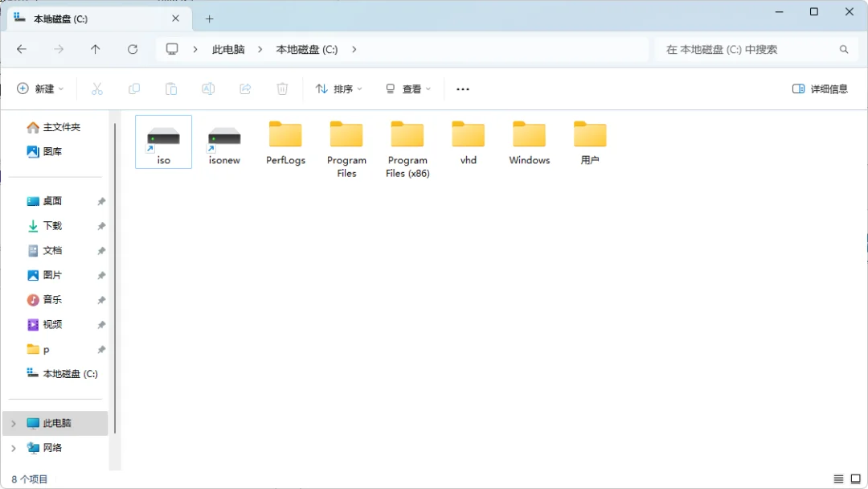This screenshot has height=489, width=868.
Task: Expand 此电脑 tree node in sidebar
Action: 14,424
